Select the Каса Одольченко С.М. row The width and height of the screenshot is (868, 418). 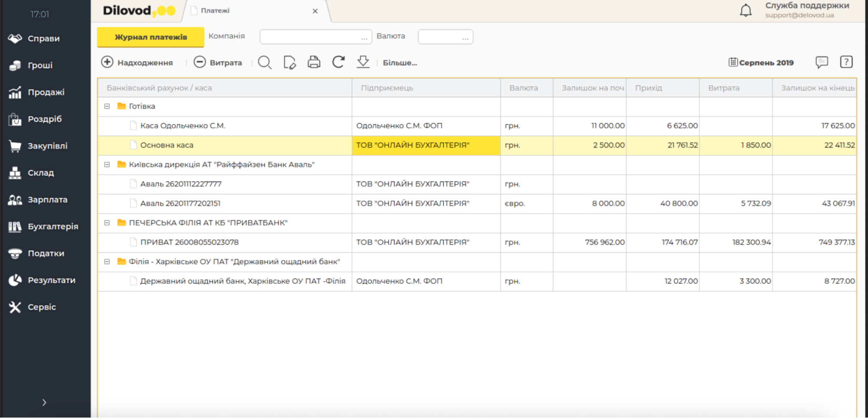coord(477,126)
